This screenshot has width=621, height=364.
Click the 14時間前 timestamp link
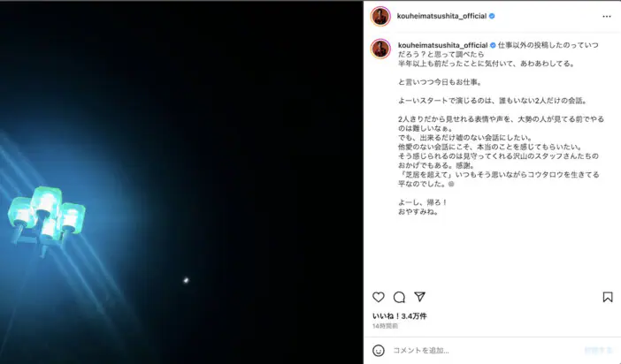385,326
